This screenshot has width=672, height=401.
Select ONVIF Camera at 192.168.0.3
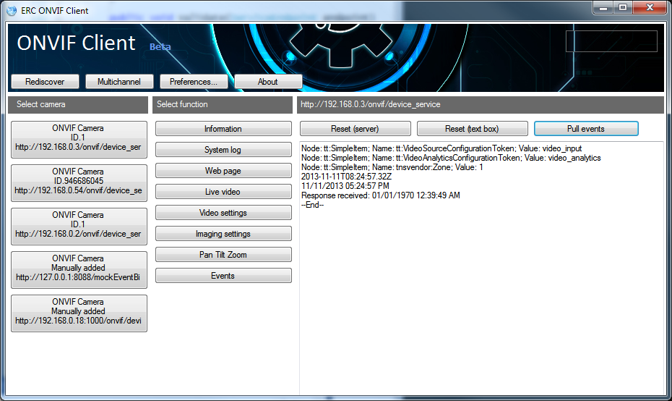click(x=79, y=140)
